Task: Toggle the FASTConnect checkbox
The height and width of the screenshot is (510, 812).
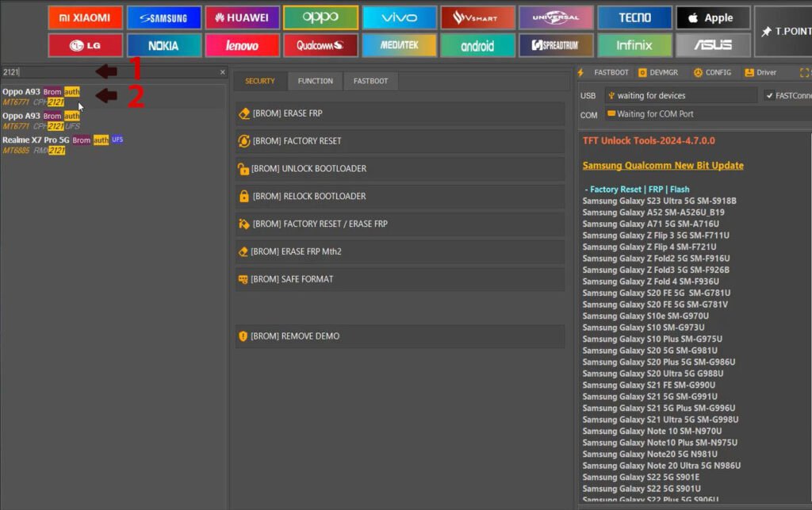Action: point(769,95)
